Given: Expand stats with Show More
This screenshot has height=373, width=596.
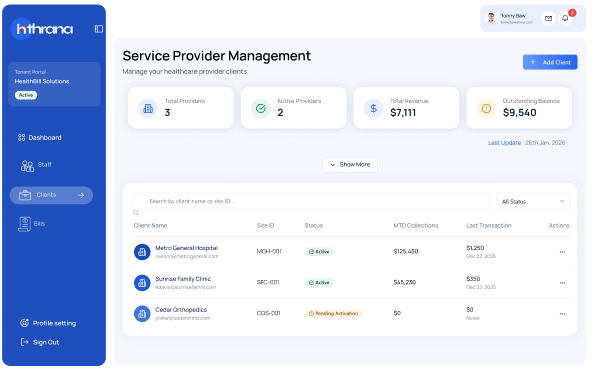Looking at the screenshot, I should (350, 165).
